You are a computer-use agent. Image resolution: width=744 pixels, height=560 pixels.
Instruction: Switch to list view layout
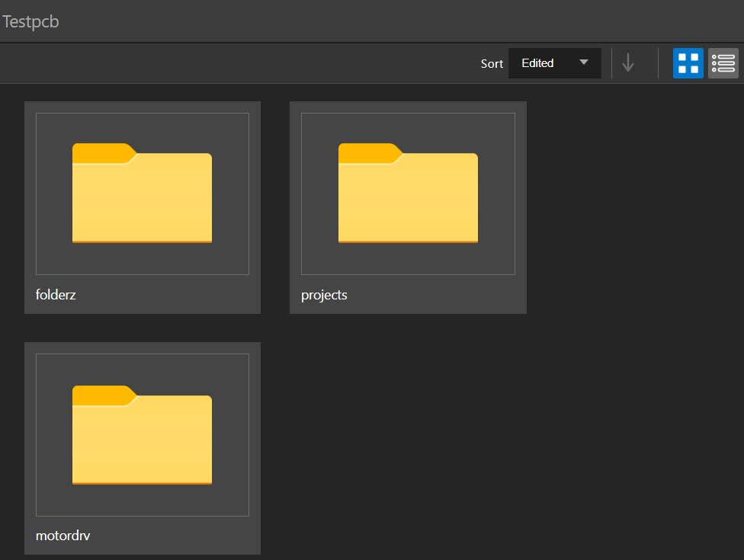723,63
